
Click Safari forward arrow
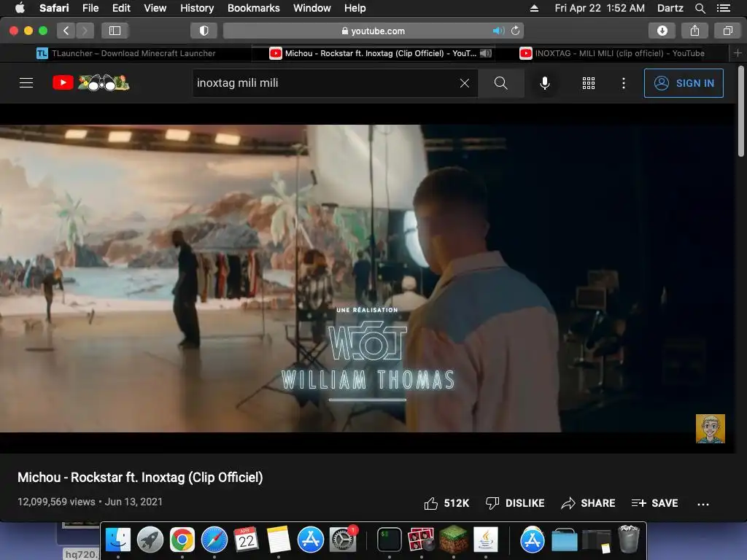(x=85, y=31)
